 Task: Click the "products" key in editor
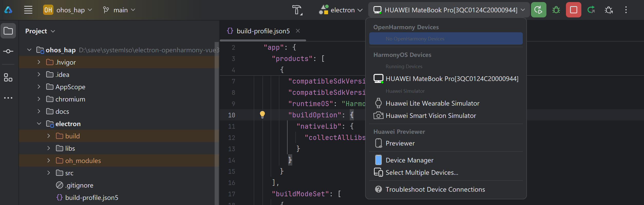point(292,58)
